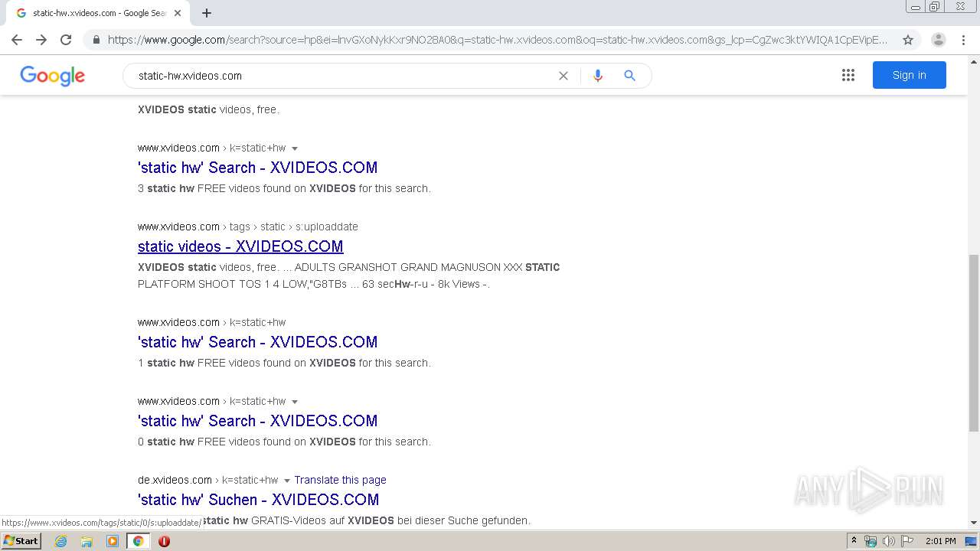Screen dimensions: 980x551
Task: Open 'static videos - XVIDEOS.COM' result
Action: pos(240,246)
